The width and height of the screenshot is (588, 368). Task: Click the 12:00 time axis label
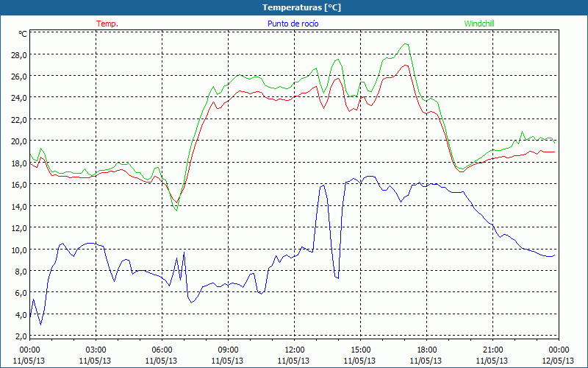pos(295,350)
